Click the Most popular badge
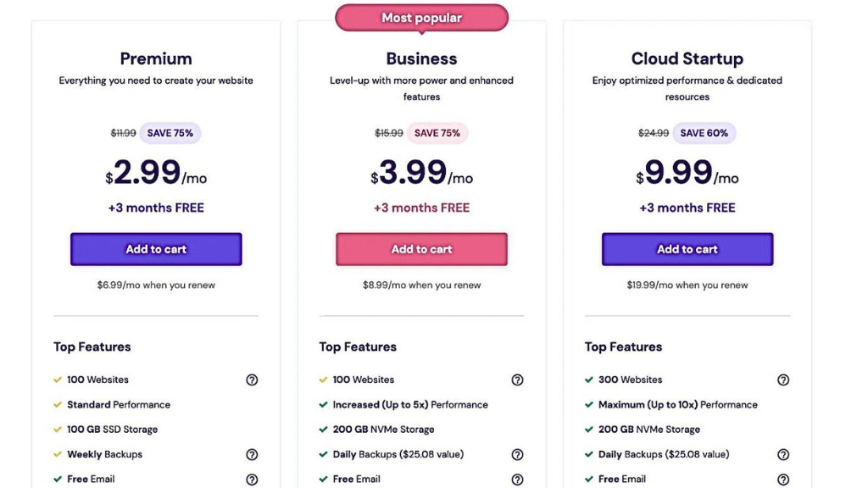Image resolution: width=868 pixels, height=488 pixels. pos(421,18)
